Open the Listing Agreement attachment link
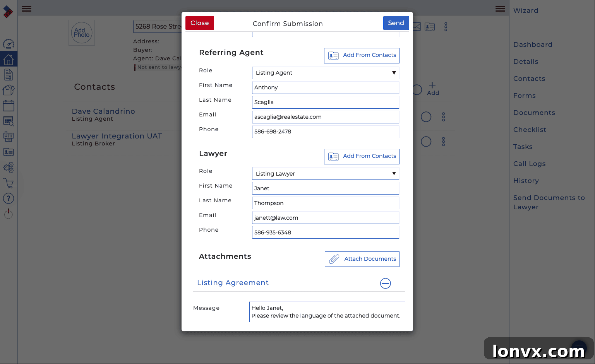 [233, 283]
